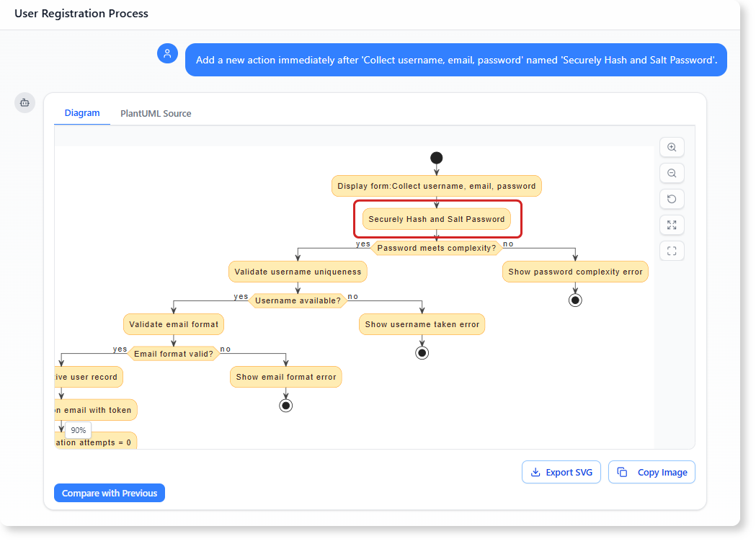Click the 'Password meets complexity?' decision node
The width and height of the screenshot is (756, 544).
point(437,248)
